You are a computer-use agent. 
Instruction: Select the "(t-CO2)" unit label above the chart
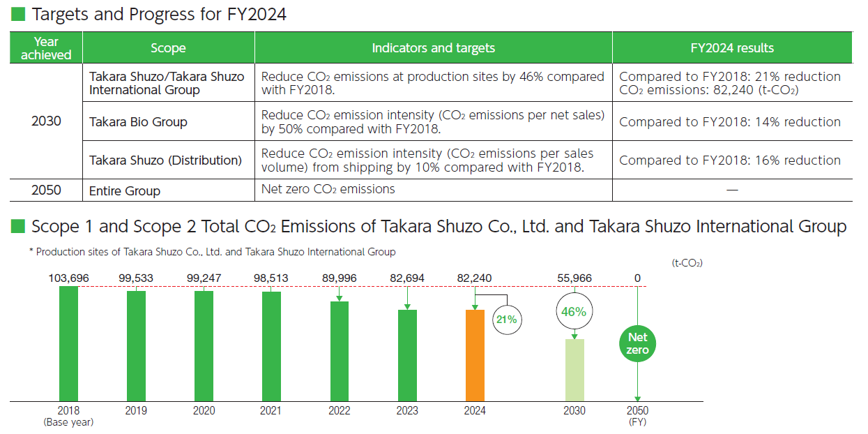687,263
